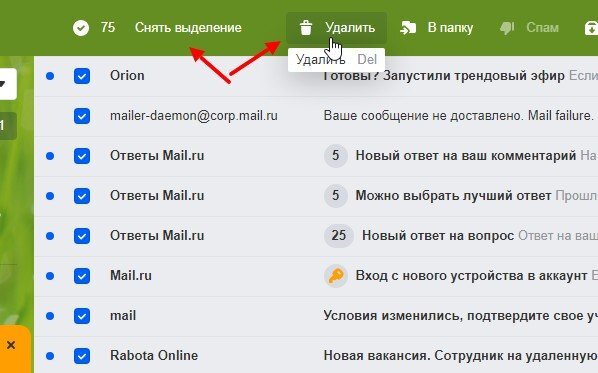The height and width of the screenshot is (373, 598).
Task: Uncheck the Rabota Online message checkbox
Action: coord(82,356)
